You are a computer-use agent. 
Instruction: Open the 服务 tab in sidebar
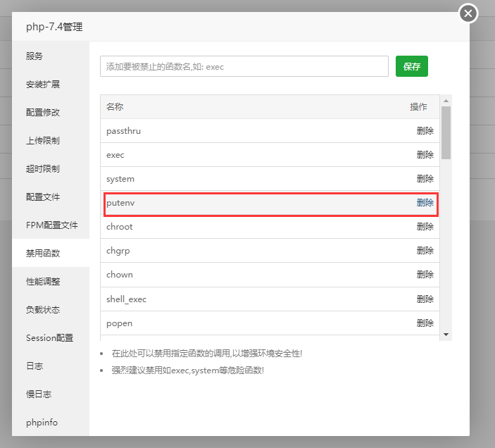[35, 56]
